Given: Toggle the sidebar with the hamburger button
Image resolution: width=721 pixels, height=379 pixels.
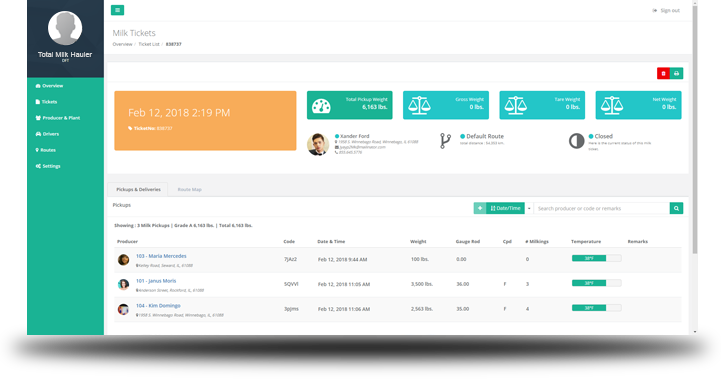Looking at the screenshot, I should click(x=117, y=10).
